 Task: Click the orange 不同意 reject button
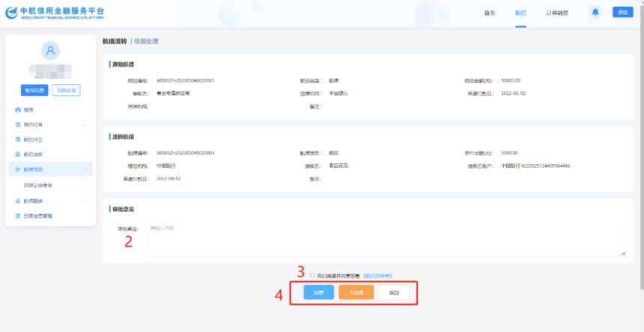point(356,292)
